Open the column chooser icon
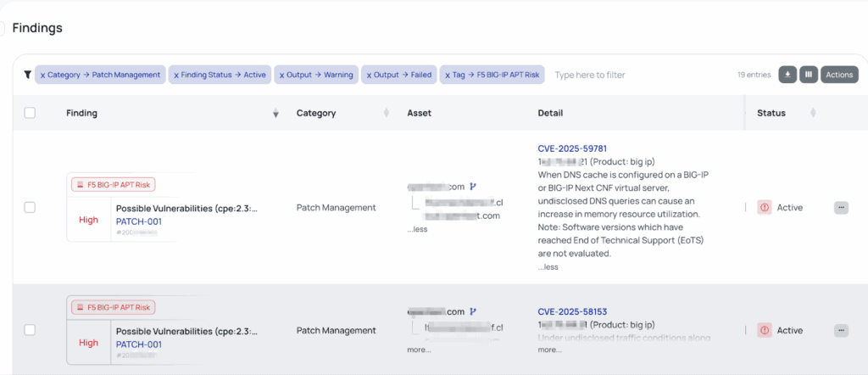Viewport: 868px width, 375px height. (809, 75)
